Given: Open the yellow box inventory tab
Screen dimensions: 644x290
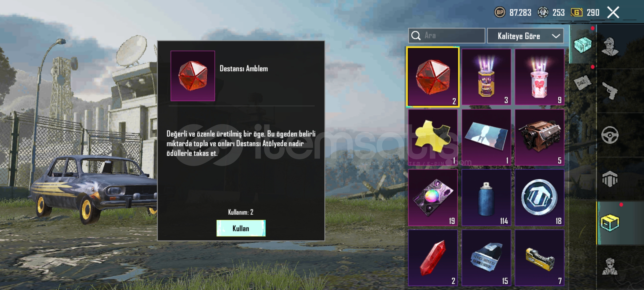Looking at the screenshot, I should pos(610,223).
